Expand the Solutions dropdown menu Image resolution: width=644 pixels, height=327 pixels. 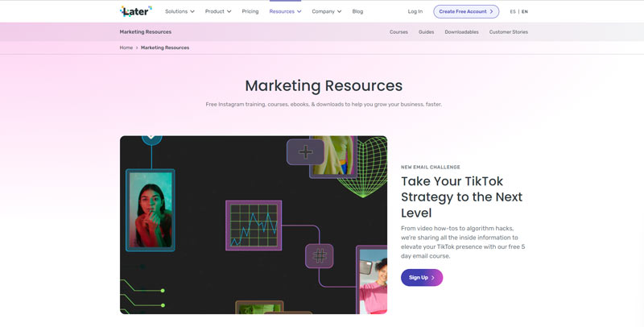tap(180, 11)
